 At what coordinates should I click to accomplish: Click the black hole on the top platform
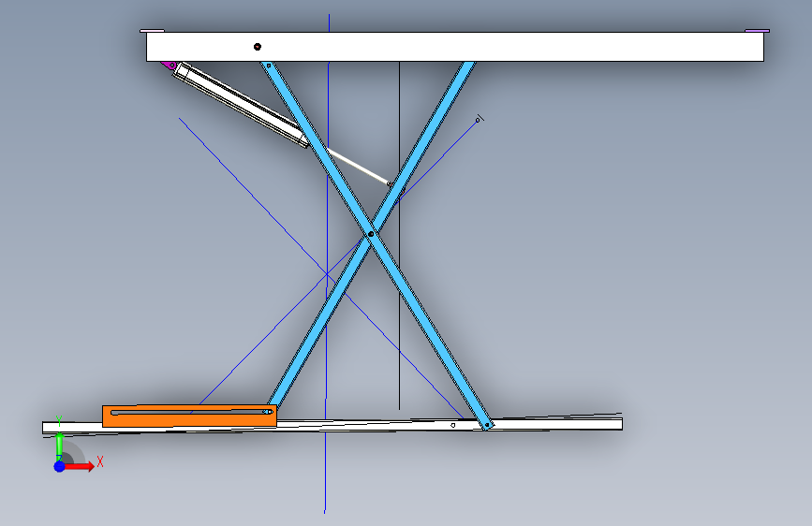[x=258, y=47]
